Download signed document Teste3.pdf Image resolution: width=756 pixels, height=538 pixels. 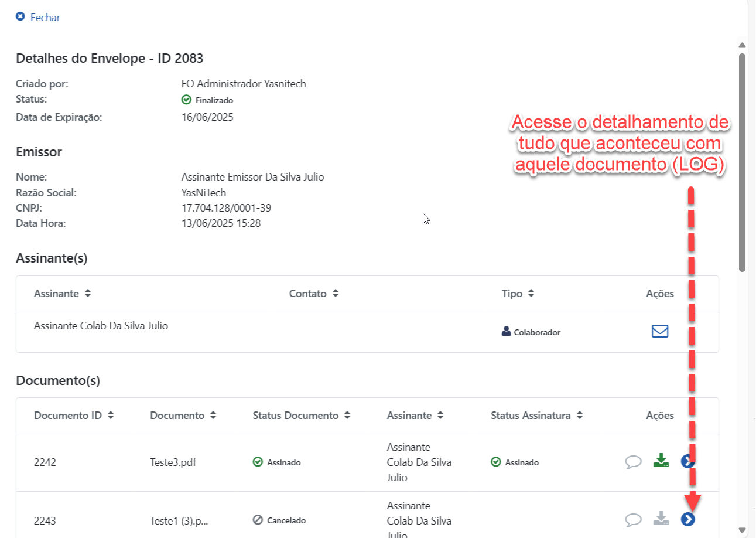(661, 461)
